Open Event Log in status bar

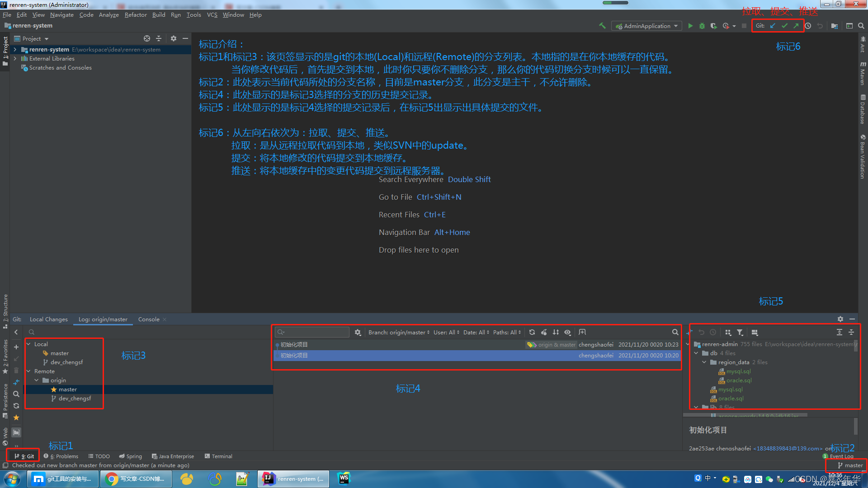[839, 456]
